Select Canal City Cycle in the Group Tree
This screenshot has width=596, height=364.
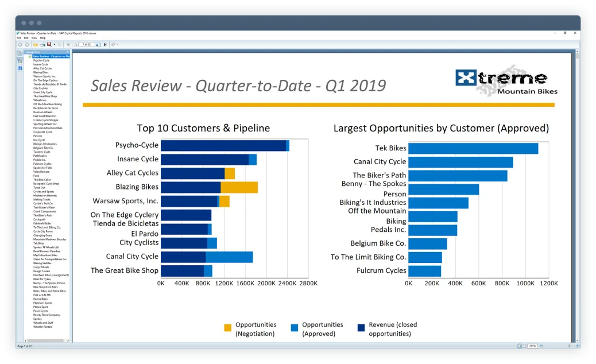pos(43,92)
